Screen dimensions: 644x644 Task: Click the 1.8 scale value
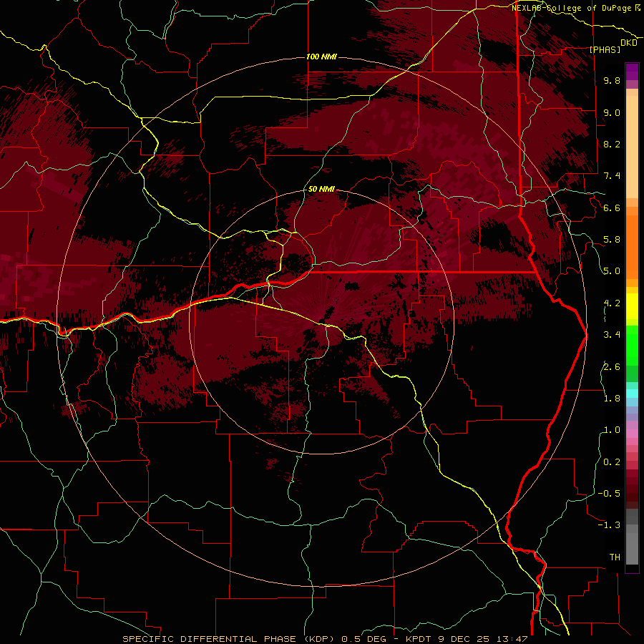pos(612,399)
